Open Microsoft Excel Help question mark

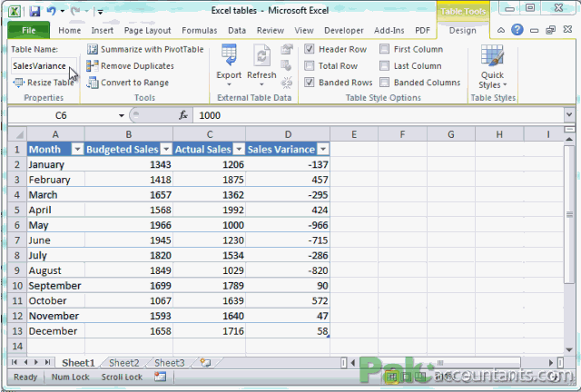[x=517, y=30]
